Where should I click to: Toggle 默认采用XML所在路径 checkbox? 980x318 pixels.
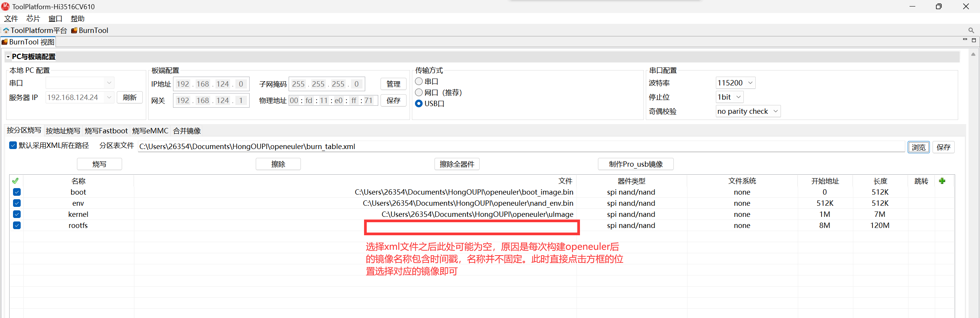point(13,146)
